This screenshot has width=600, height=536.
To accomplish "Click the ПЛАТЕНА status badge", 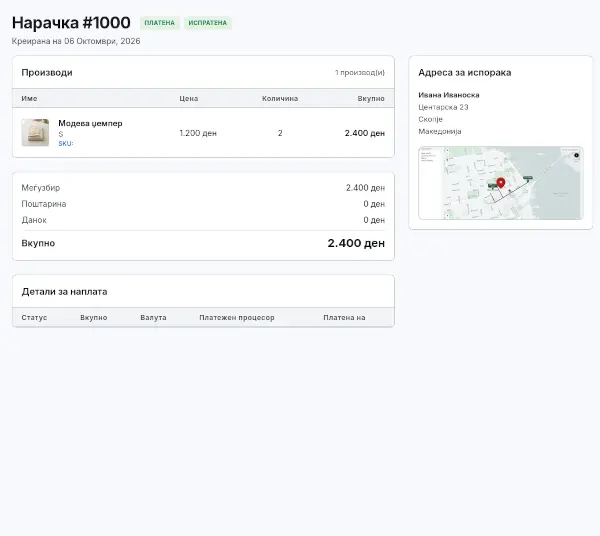I will [x=160, y=23].
